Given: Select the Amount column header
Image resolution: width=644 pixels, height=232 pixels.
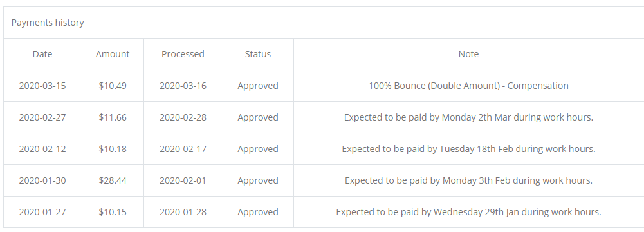Looking at the screenshot, I should [x=113, y=54].
